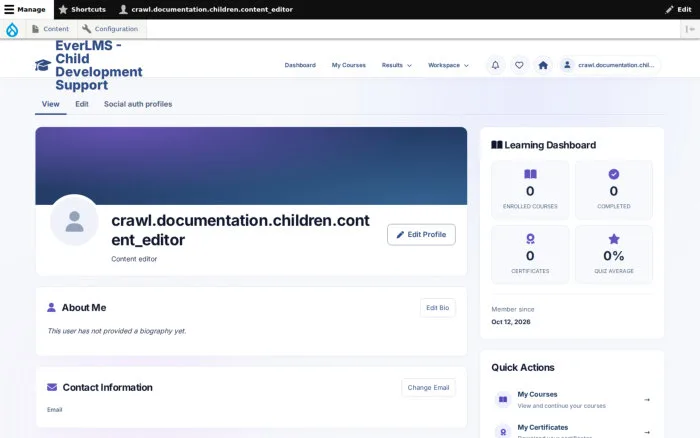Click the Edit Bio button
Image resolution: width=700 pixels, height=438 pixels.
click(x=438, y=308)
